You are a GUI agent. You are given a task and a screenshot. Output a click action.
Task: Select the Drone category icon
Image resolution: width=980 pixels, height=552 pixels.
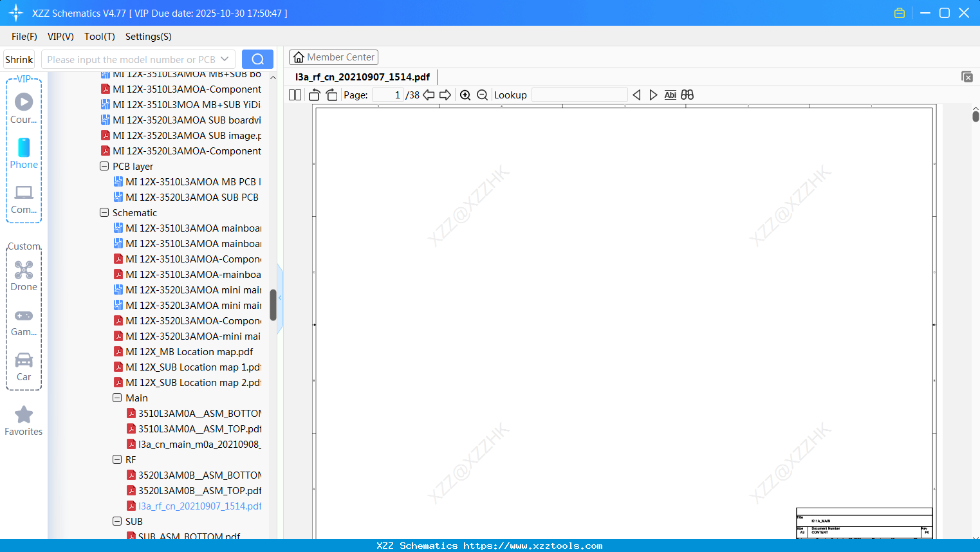pos(24,270)
